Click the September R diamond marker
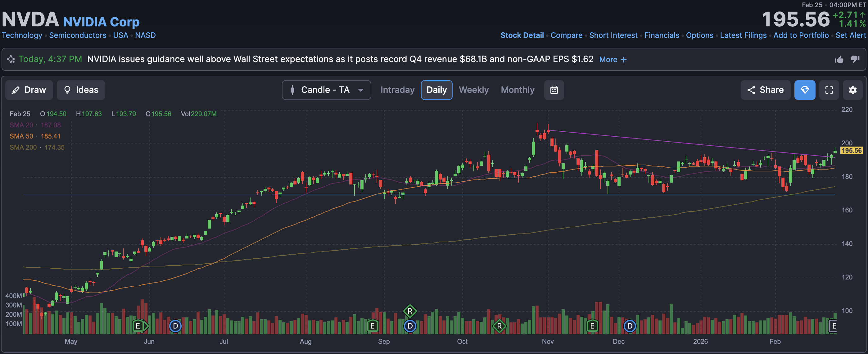This screenshot has height=354, width=868. [x=410, y=311]
